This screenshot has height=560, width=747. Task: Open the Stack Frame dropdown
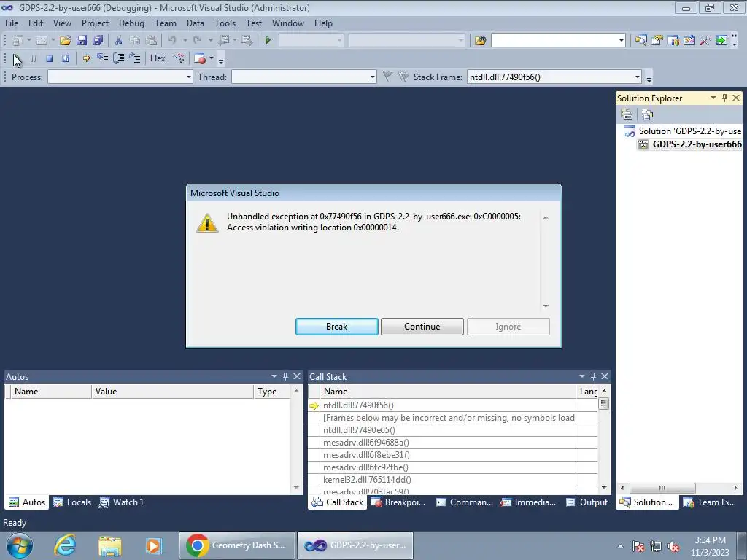(637, 77)
